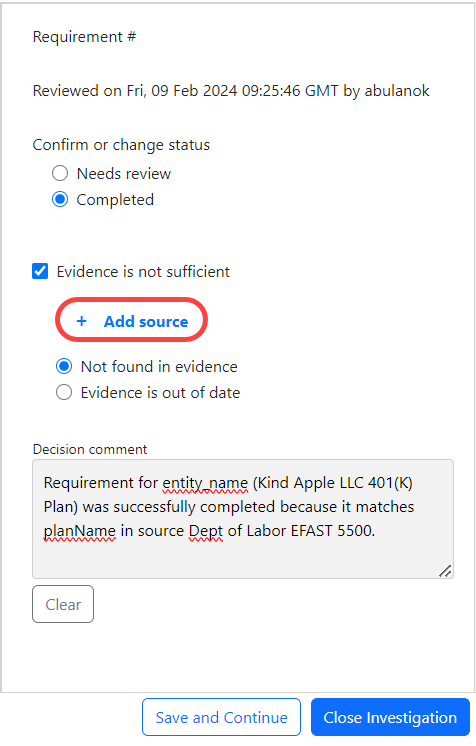The width and height of the screenshot is (476, 746).
Task: Click the underlined word planName in comment
Action: [79, 531]
